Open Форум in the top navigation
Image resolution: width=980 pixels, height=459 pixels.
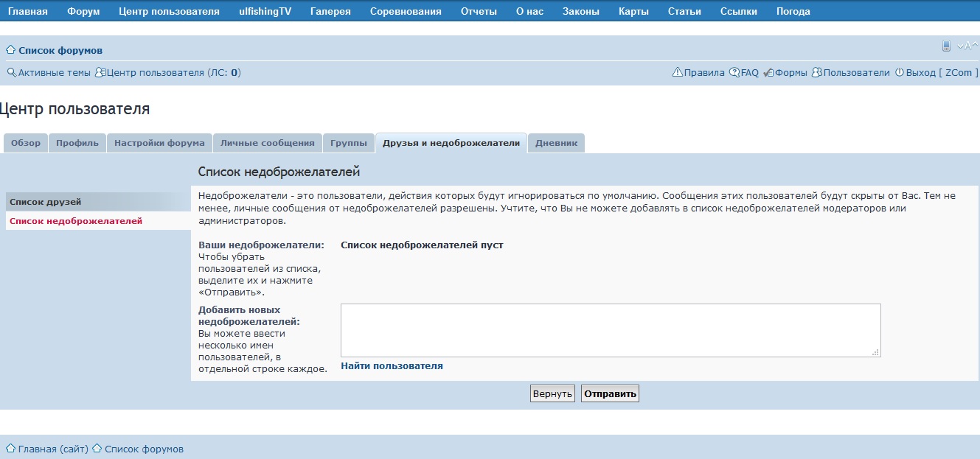click(83, 11)
